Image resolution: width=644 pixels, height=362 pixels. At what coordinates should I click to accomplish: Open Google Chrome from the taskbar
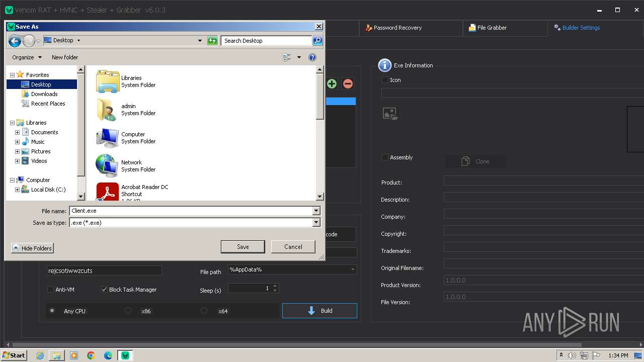(x=91, y=355)
